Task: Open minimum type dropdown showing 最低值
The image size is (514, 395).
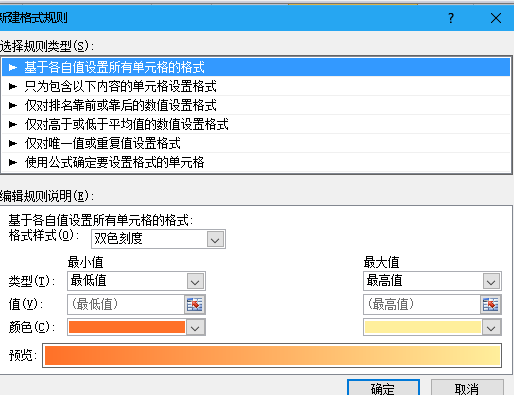Action: click(x=136, y=281)
